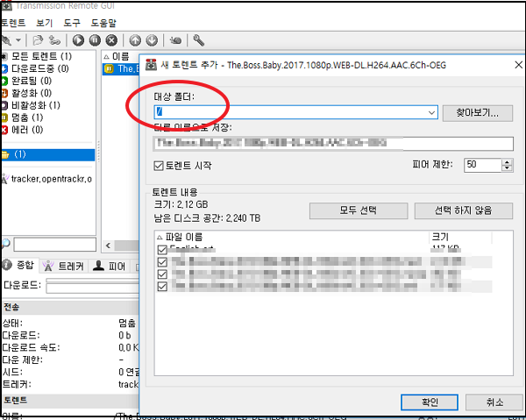Confirm with the 확인 button
The image size is (526, 420).
430,402
